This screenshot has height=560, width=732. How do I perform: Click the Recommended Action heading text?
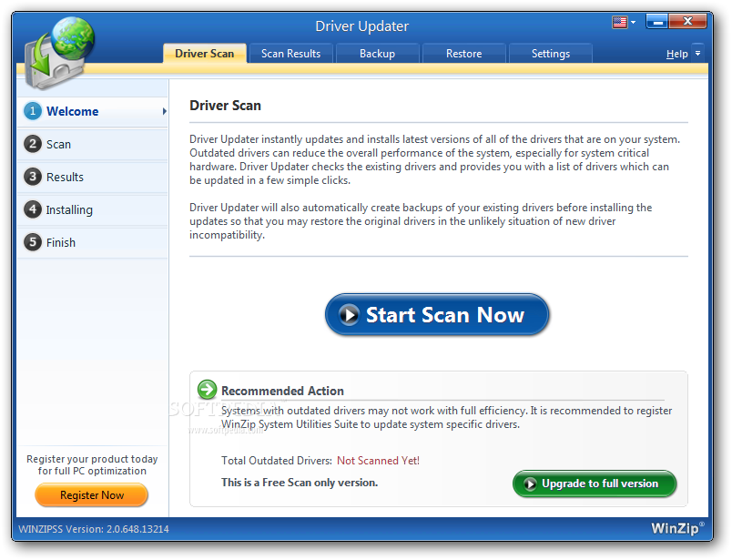pyautogui.click(x=282, y=391)
